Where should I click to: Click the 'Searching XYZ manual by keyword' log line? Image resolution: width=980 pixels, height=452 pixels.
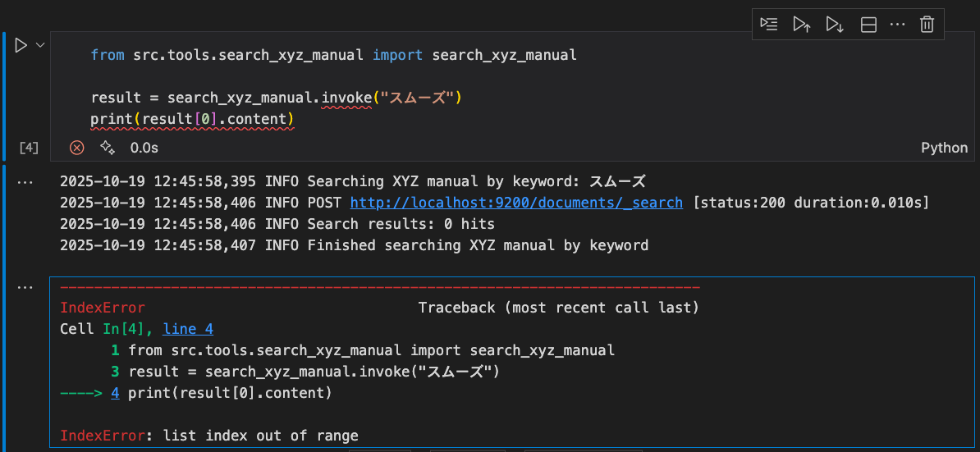(x=352, y=181)
